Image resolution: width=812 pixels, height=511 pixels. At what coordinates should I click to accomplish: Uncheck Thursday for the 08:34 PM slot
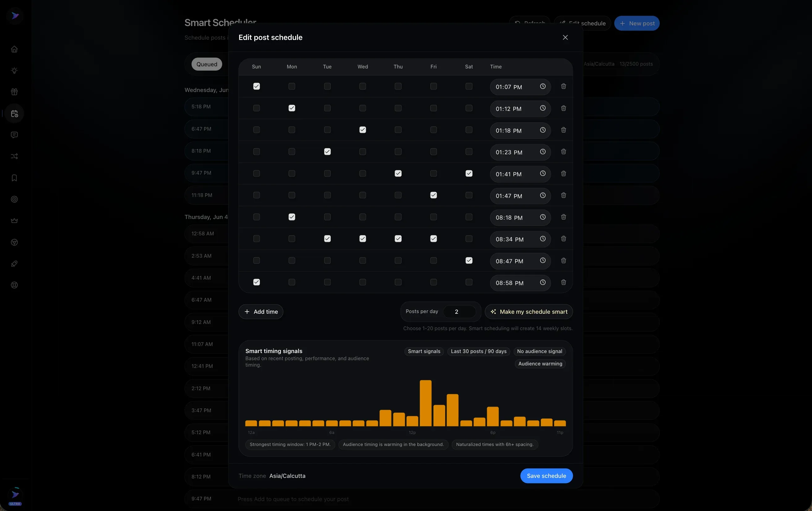[398, 239]
